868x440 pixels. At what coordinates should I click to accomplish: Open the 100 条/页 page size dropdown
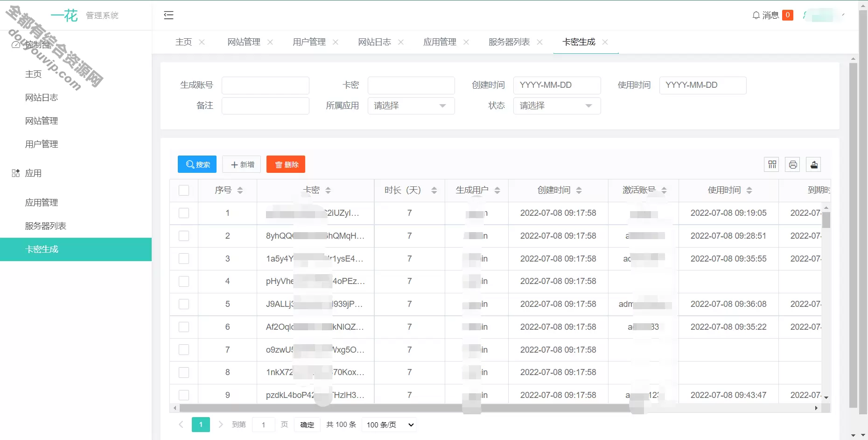[x=390, y=425]
